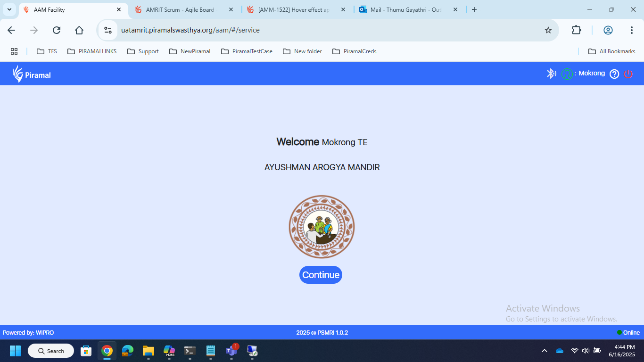The image size is (644, 362).
Task: Click the address bar URL
Action: [x=190, y=30]
